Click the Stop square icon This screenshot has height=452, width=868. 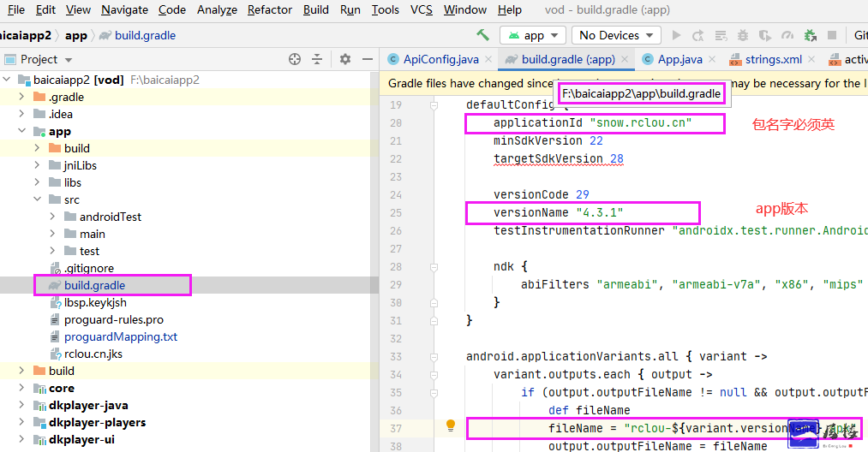831,35
